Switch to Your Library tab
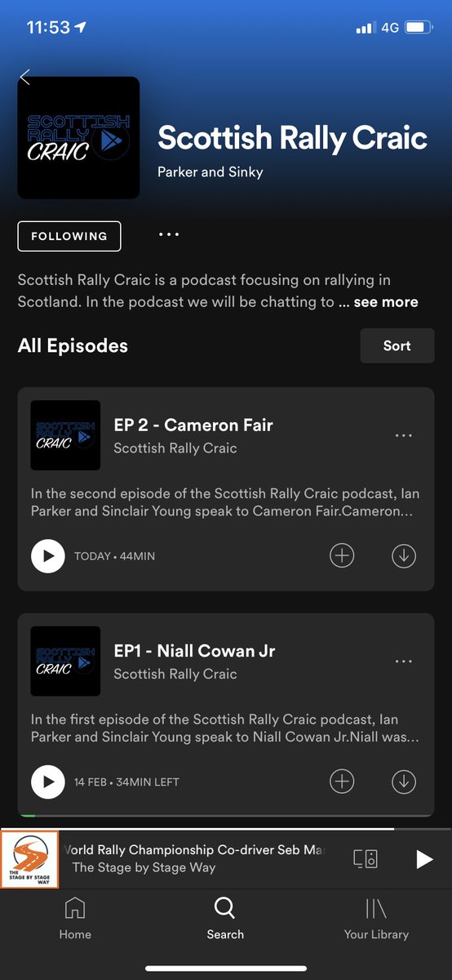The image size is (452, 980). [376, 919]
